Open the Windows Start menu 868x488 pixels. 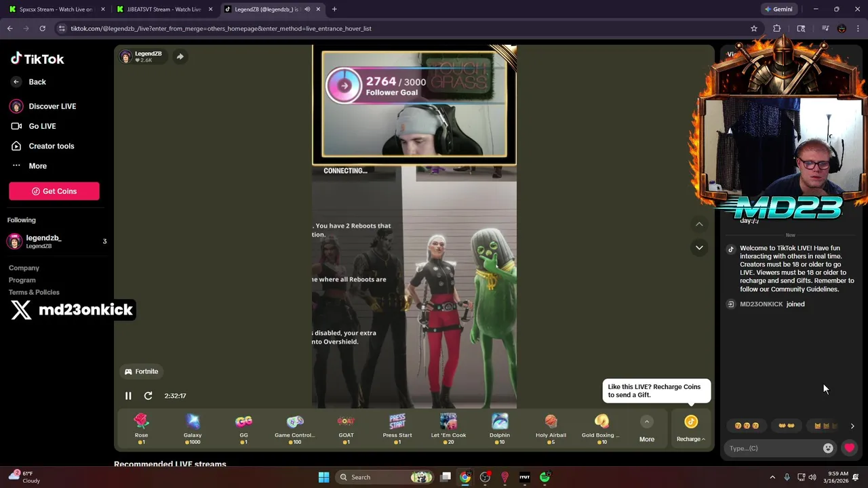point(323,477)
